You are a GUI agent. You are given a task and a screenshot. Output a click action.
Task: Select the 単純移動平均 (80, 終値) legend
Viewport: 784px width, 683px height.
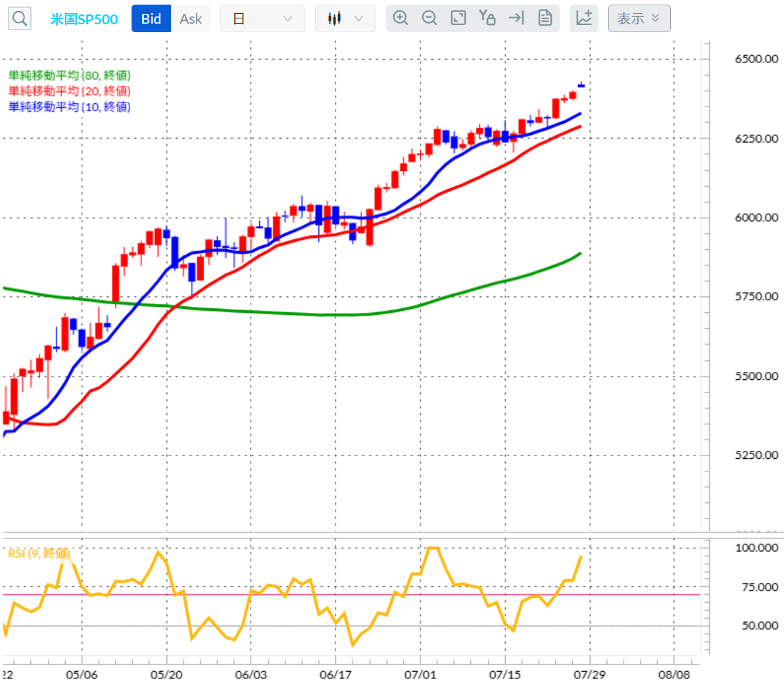[x=70, y=76]
